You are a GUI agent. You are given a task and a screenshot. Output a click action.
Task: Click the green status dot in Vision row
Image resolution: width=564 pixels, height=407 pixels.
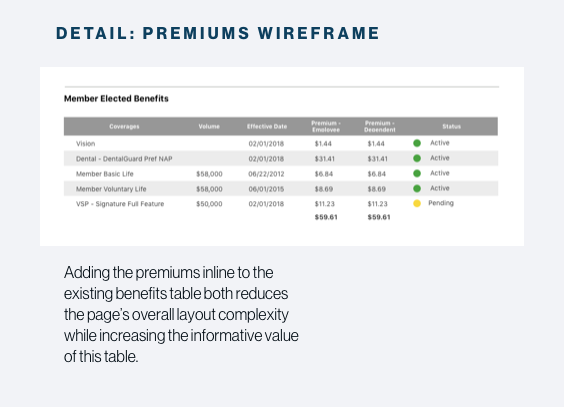tap(417, 143)
